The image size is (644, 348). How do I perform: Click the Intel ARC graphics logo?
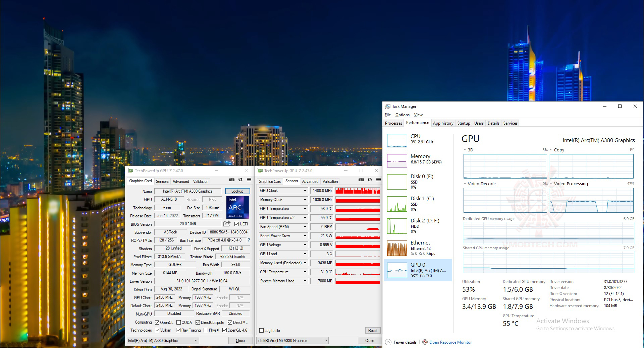coord(237,207)
